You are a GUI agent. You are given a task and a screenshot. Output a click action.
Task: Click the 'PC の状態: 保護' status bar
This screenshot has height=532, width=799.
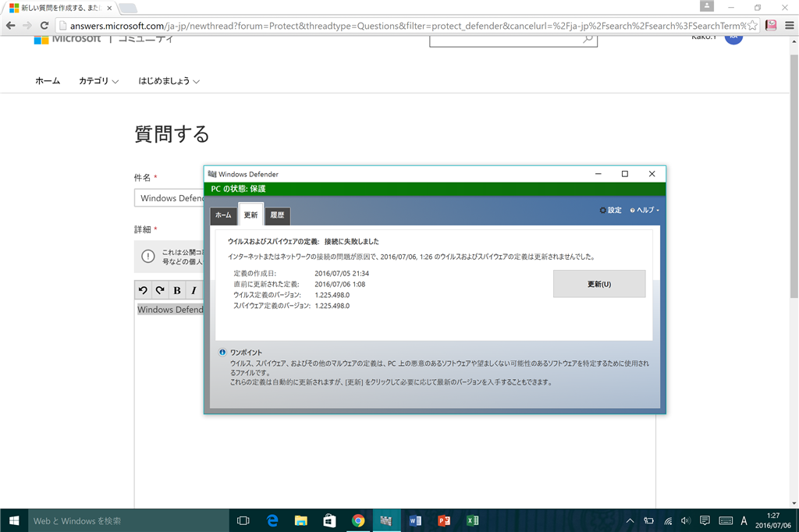tap(435, 189)
